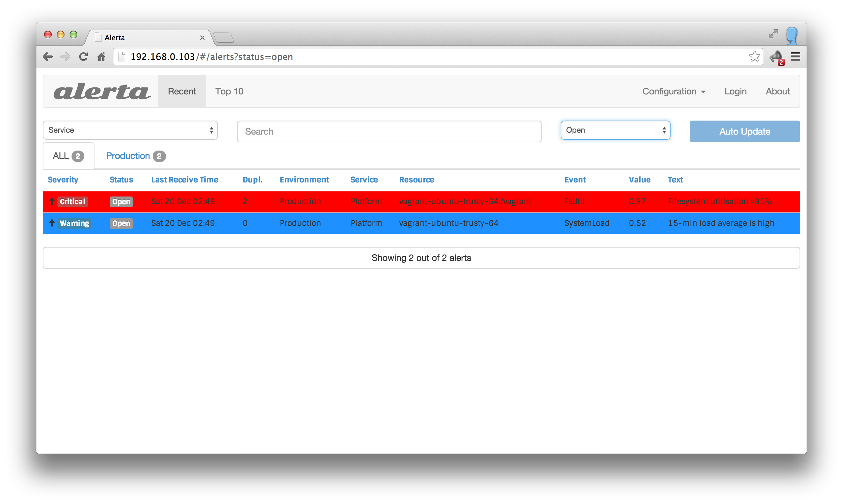Viewport: 843px width, 504px height.
Task: Expand the Configuration menu
Action: point(673,91)
